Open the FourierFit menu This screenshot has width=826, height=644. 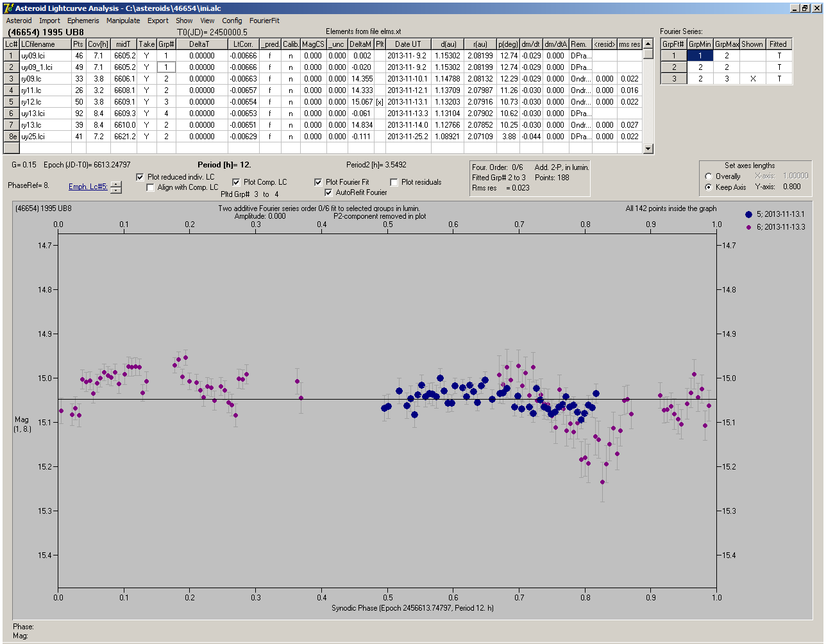pyautogui.click(x=264, y=21)
